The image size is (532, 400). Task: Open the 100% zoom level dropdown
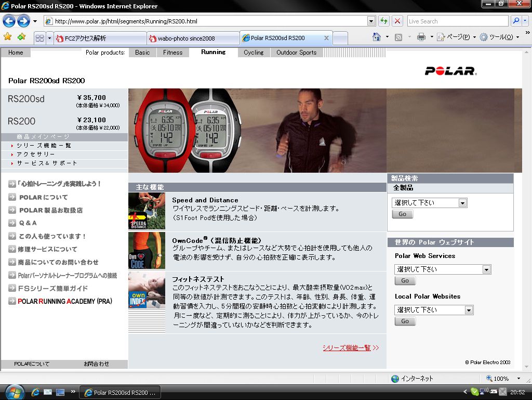518,378
